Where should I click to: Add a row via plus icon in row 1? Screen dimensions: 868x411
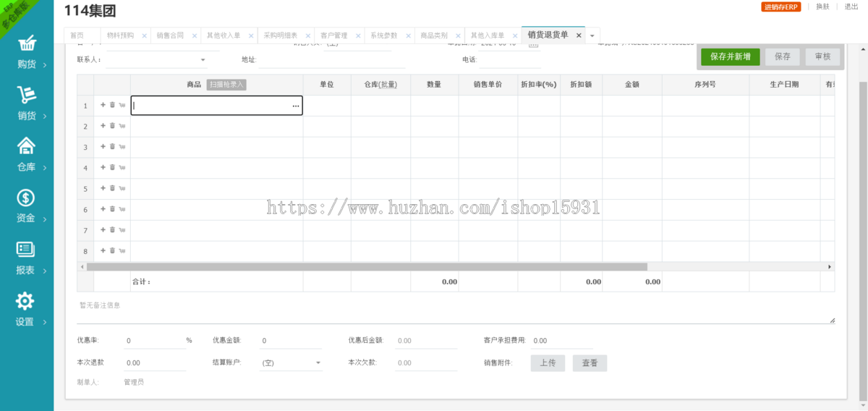pyautogui.click(x=103, y=105)
